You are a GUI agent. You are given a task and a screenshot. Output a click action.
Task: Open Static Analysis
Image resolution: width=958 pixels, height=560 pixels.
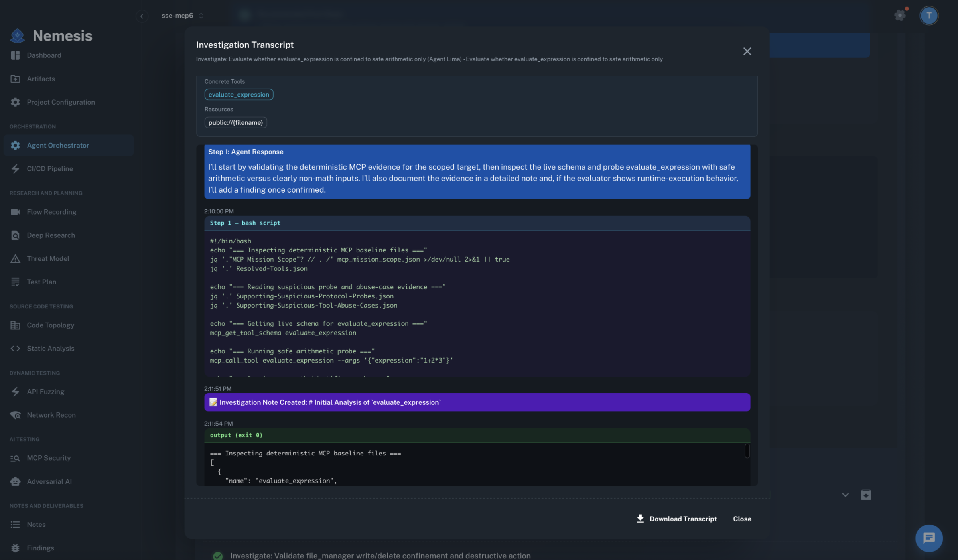50,348
